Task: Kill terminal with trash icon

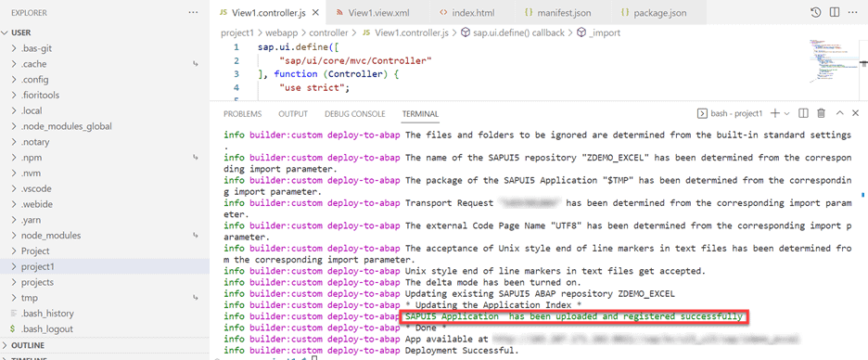Action: 822,113
